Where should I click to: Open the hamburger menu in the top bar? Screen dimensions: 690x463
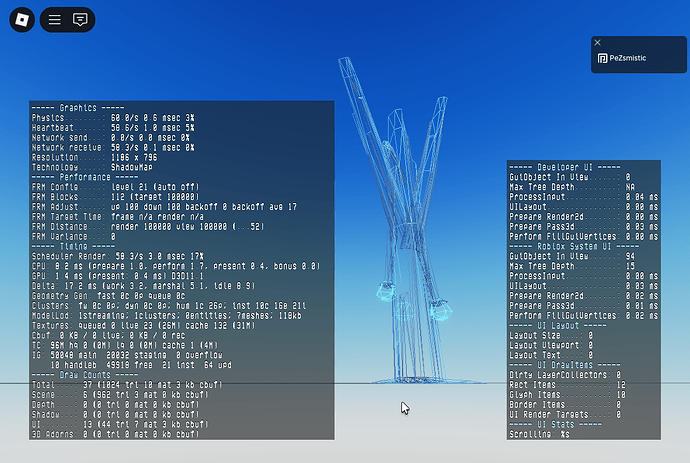pyautogui.click(x=55, y=20)
